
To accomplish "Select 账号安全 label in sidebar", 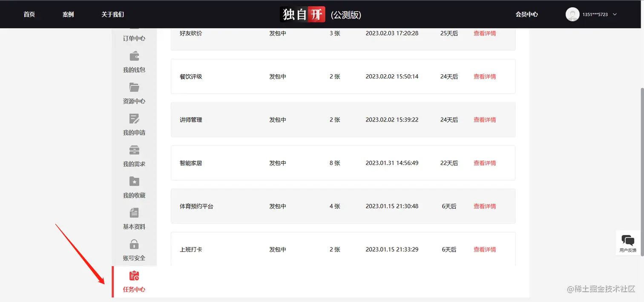I will point(134,258).
